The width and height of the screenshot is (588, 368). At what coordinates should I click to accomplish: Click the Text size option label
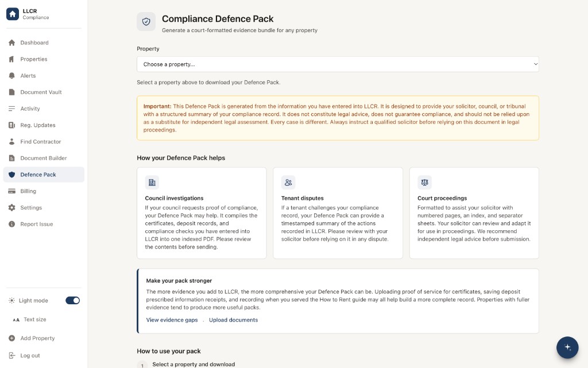(35, 320)
